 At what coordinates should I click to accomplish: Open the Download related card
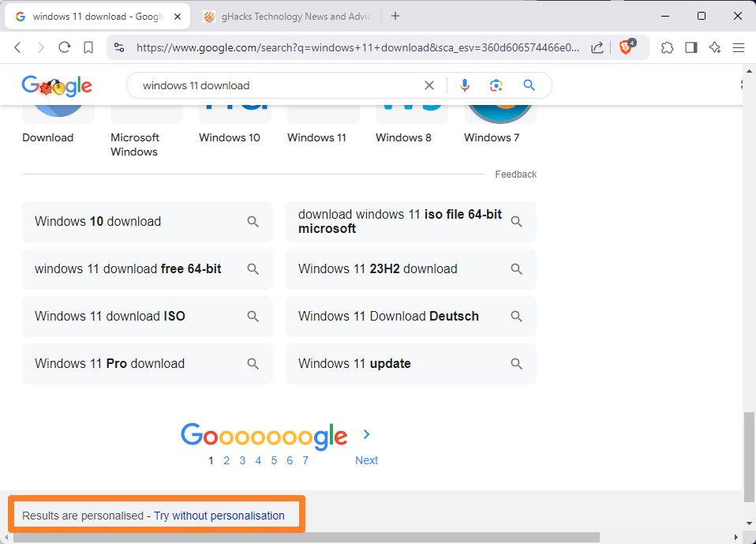click(58, 126)
